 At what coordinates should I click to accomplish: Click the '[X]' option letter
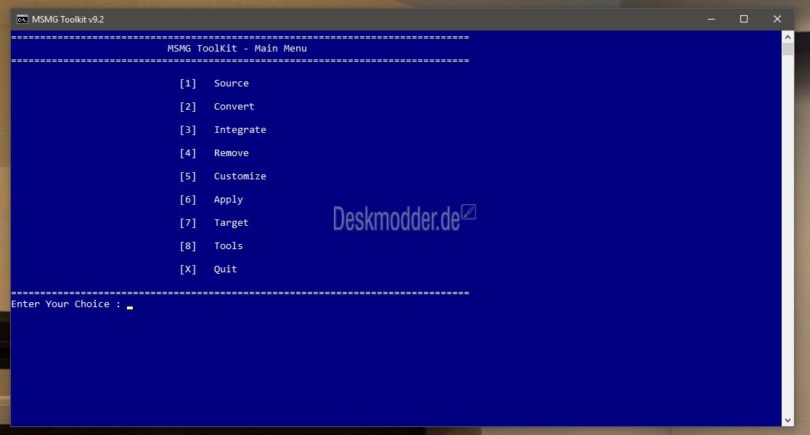pos(188,270)
